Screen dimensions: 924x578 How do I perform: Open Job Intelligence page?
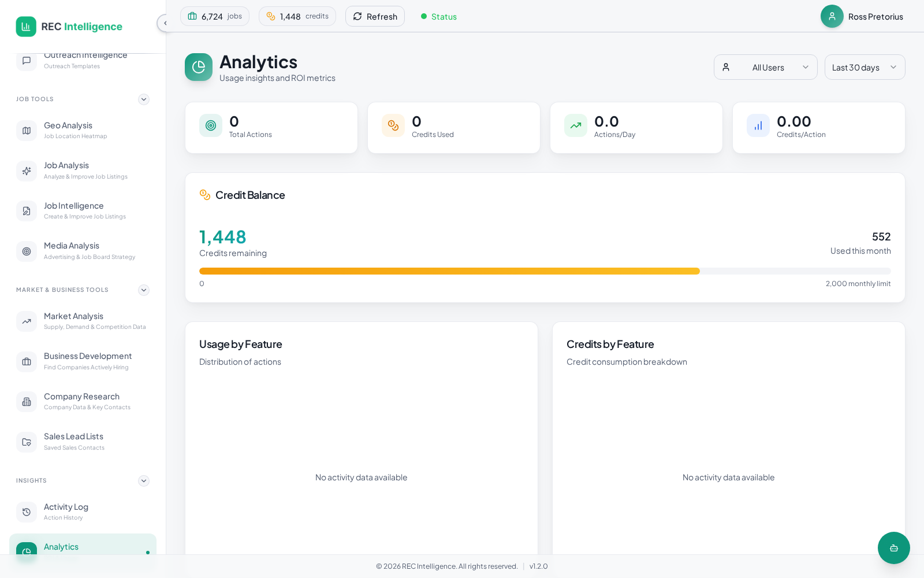tap(83, 211)
